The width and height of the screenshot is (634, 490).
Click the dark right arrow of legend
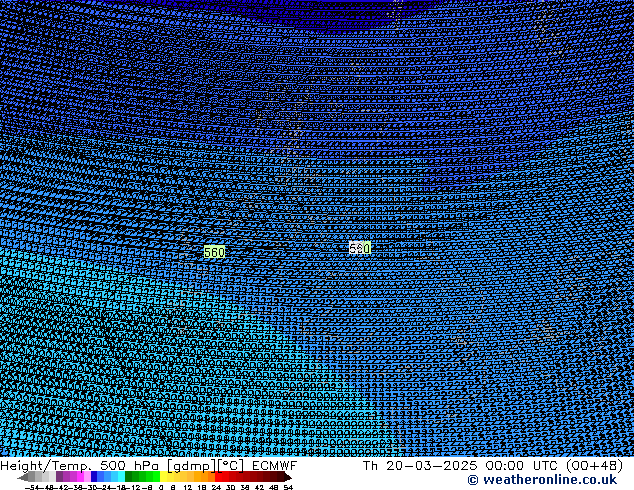[x=287, y=477]
